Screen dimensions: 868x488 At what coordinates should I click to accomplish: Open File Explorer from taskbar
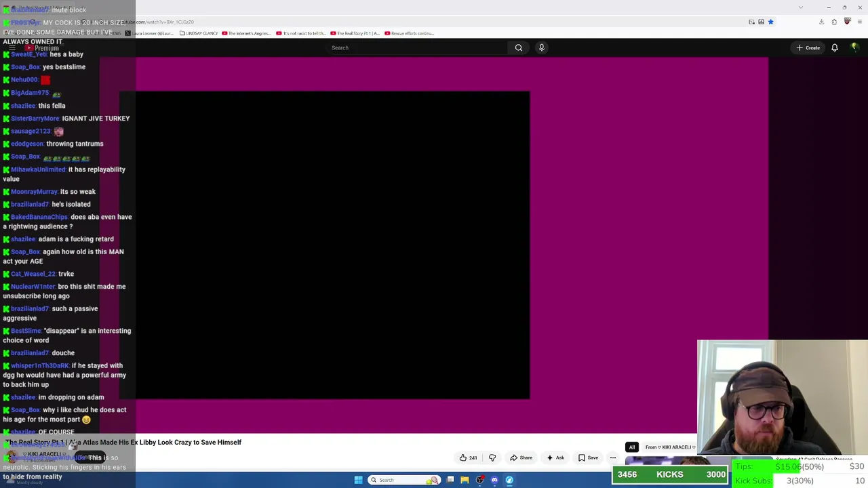coord(465,480)
